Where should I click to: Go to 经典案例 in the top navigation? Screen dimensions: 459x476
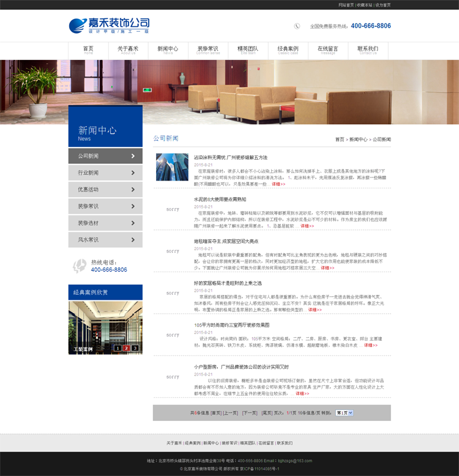point(288,49)
